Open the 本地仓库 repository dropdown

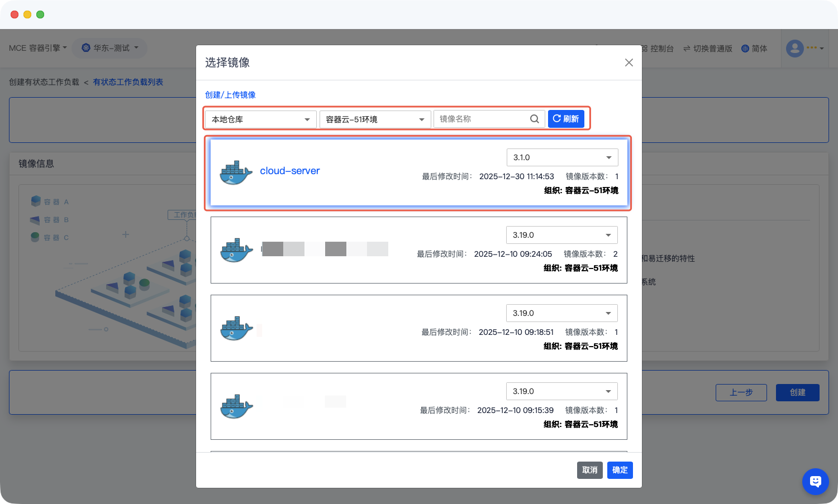(260, 119)
